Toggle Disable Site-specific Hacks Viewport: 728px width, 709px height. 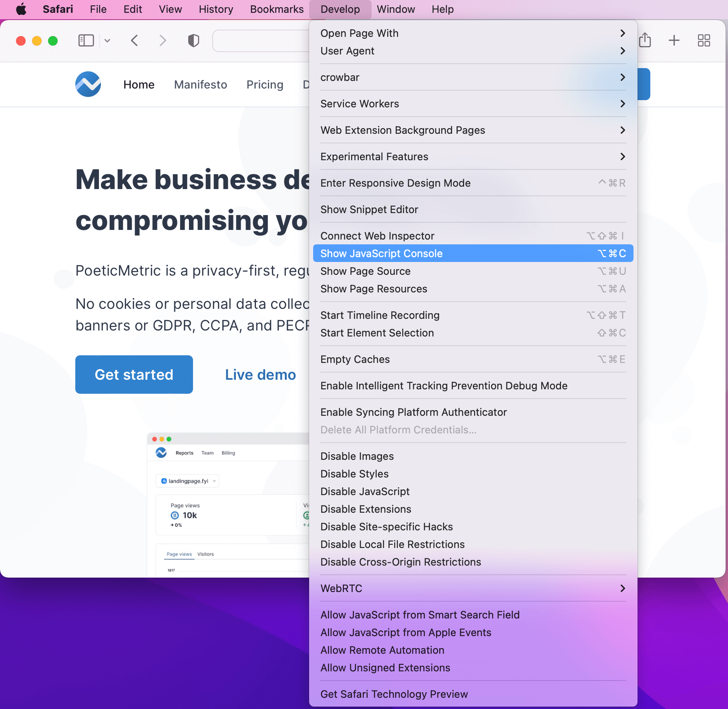coord(473,527)
